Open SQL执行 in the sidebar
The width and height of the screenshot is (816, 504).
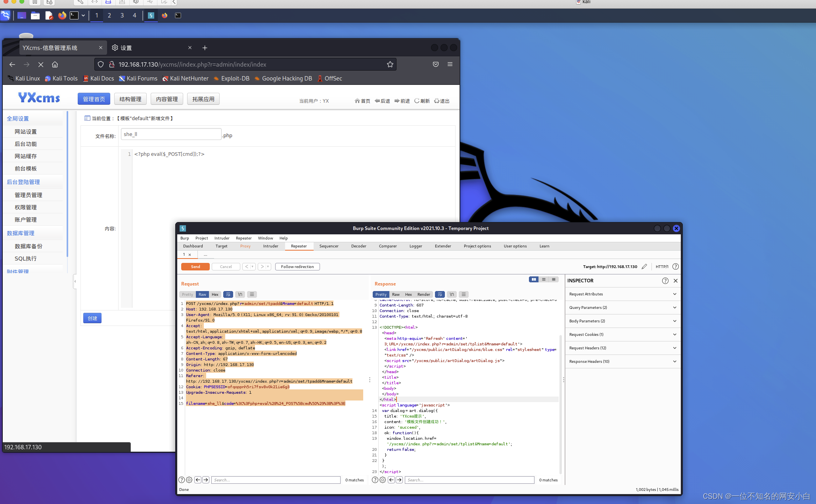(26, 259)
